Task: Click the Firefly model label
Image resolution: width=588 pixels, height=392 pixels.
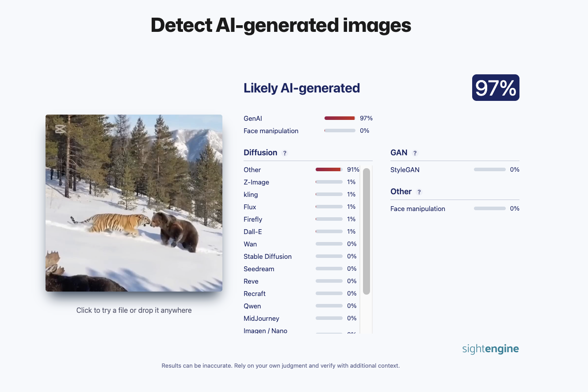Action: pos(253,219)
